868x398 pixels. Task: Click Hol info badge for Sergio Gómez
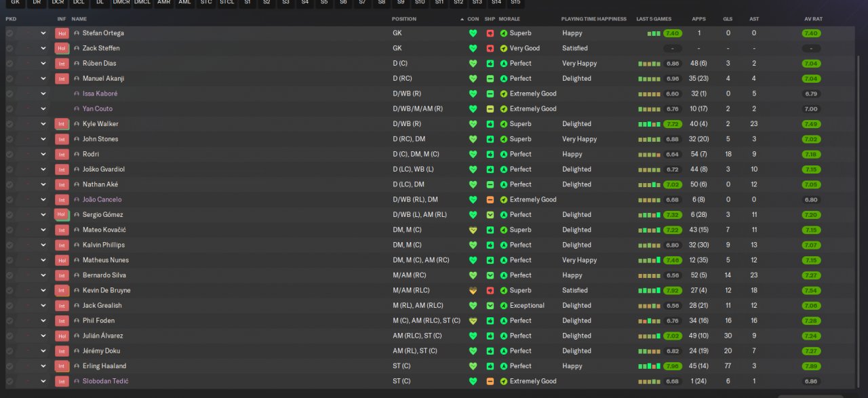click(62, 215)
